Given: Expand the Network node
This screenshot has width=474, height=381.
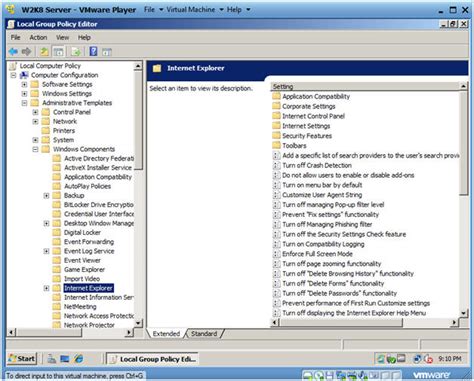Looking at the screenshot, I should tap(35, 121).
